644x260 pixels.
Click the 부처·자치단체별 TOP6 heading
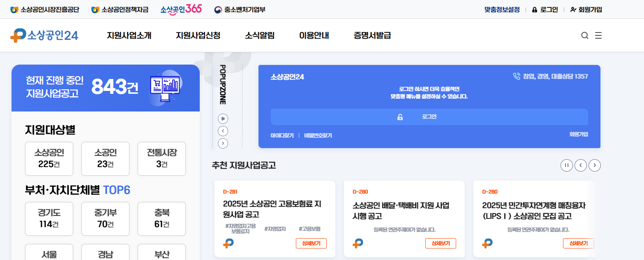(78, 190)
